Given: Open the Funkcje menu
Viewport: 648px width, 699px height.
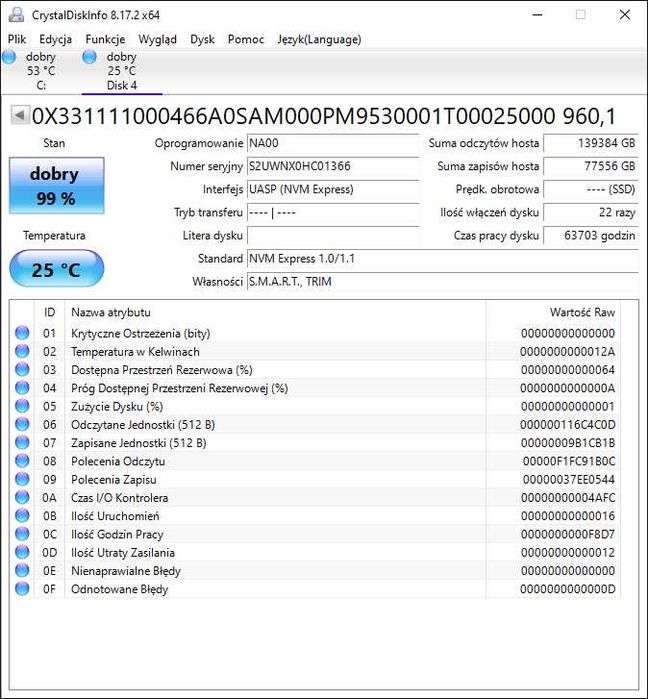Looking at the screenshot, I should pyautogui.click(x=105, y=39).
